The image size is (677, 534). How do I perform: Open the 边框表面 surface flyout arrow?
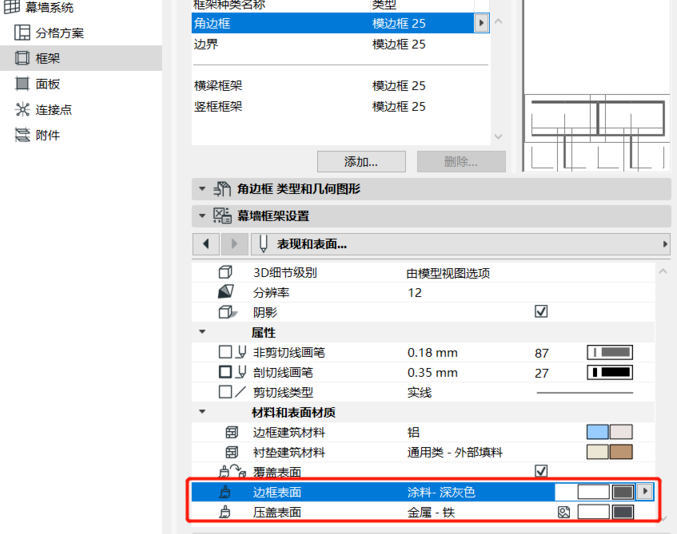645,491
